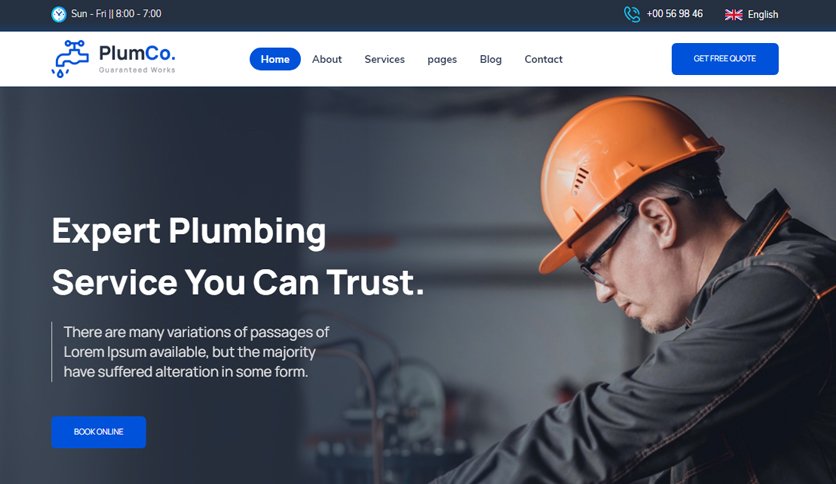The width and height of the screenshot is (836, 484).
Task: Select the Home menu item
Action: 275,59
